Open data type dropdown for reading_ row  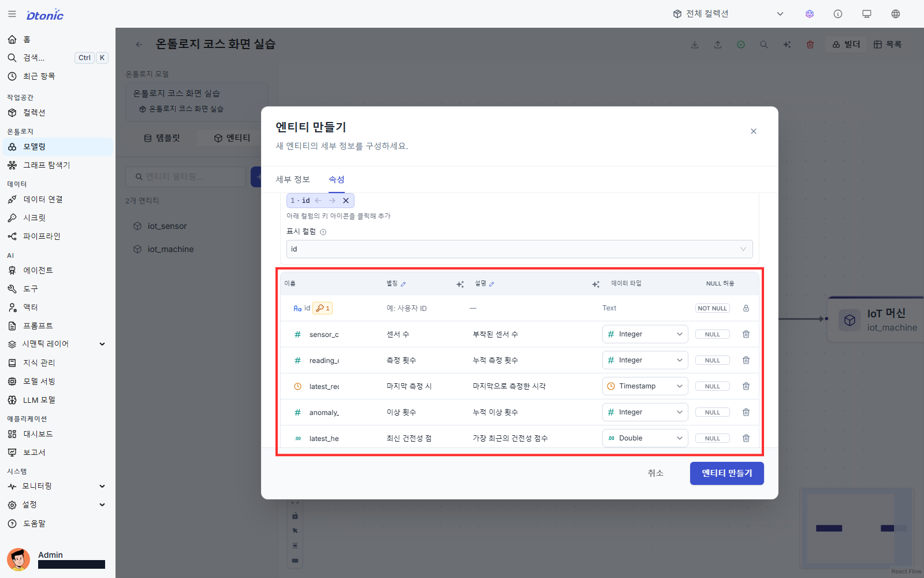[645, 360]
